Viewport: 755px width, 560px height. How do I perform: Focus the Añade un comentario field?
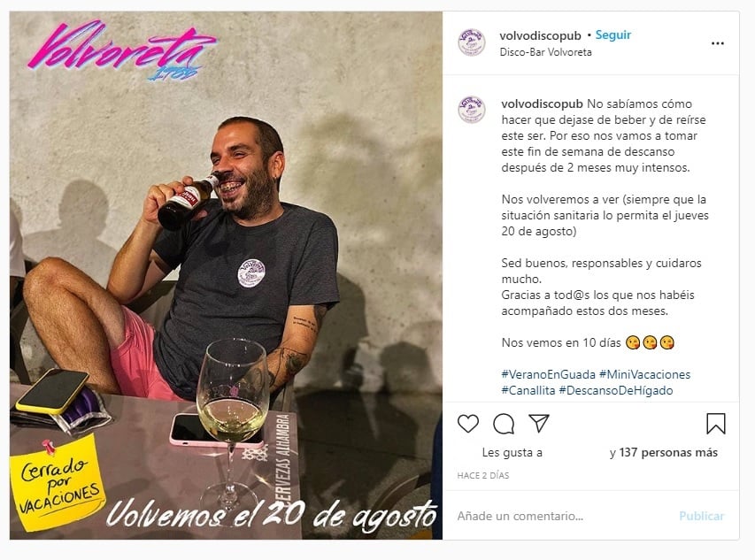pyautogui.click(x=563, y=516)
